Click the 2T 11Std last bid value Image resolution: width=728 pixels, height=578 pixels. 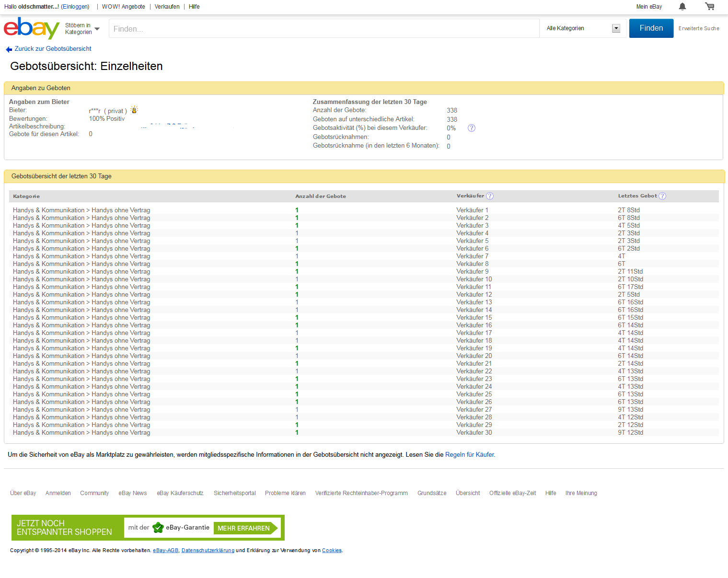[x=630, y=272]
